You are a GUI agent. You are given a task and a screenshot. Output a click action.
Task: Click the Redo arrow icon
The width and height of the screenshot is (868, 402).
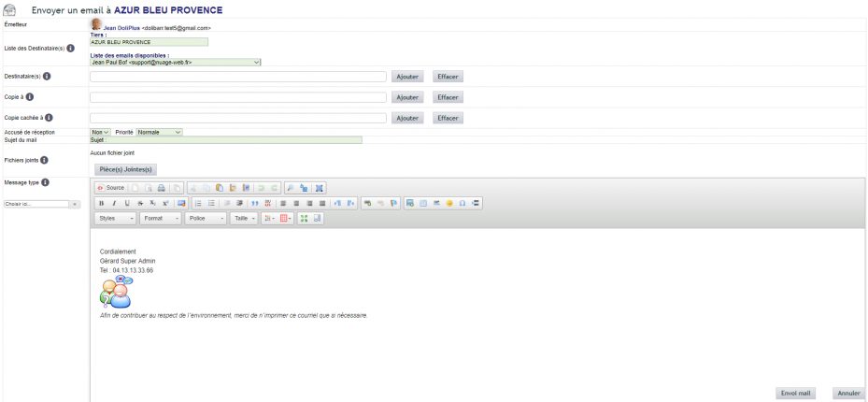coord(274,188)
